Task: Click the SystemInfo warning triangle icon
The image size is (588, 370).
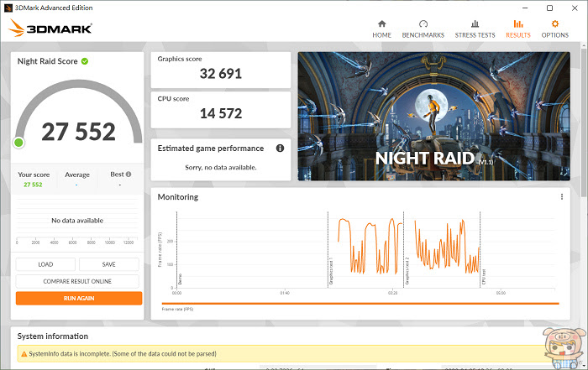Action: coord(24,354)
